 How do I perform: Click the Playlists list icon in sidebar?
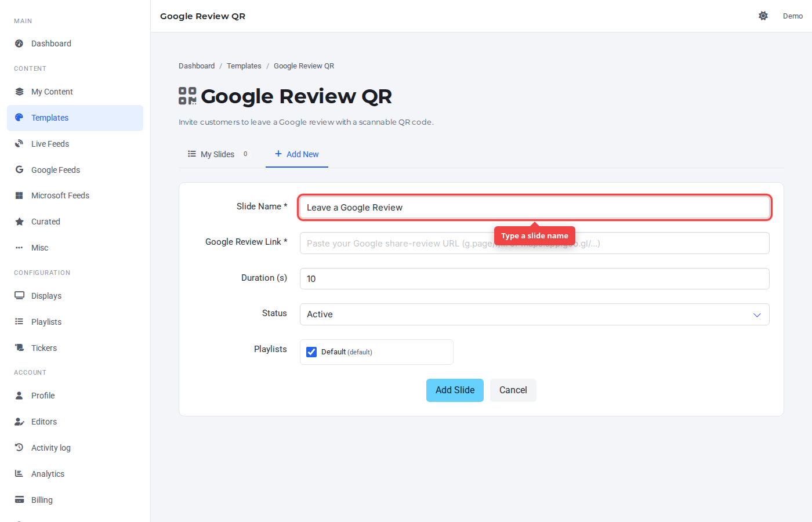click(19, 321)
